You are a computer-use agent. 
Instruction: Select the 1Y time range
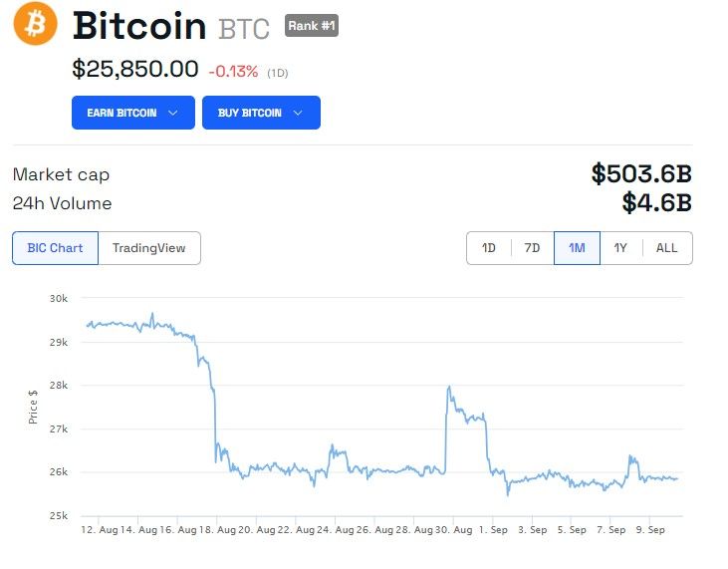coord(620,248)
